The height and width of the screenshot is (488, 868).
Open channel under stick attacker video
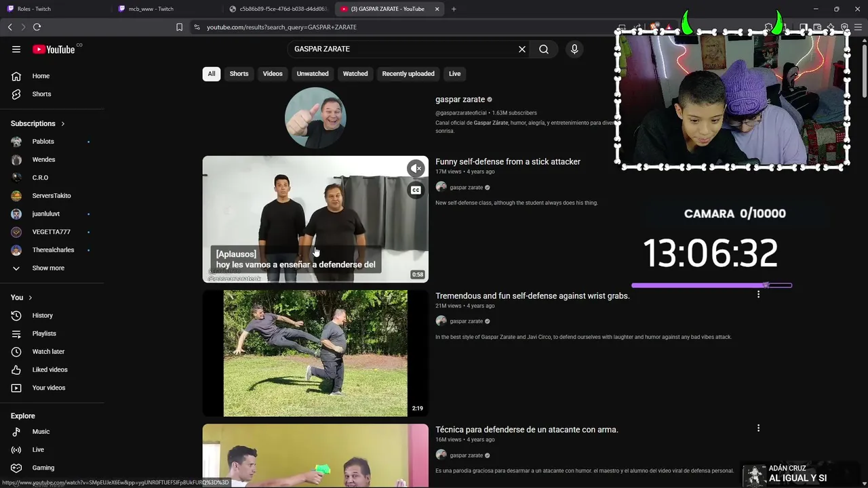click(x=466, y=188)
